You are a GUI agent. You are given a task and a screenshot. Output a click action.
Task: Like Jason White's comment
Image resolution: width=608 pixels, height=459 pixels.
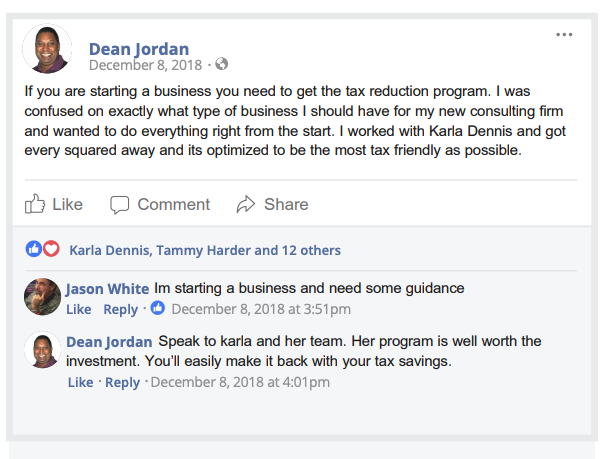pos(79,309)
